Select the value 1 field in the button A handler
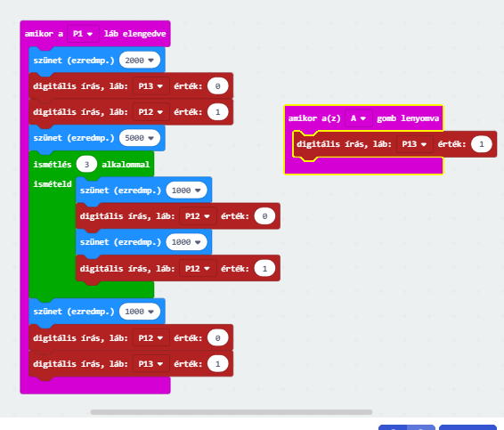The height and width of the screenshot is (430, 504). [481, 144]
